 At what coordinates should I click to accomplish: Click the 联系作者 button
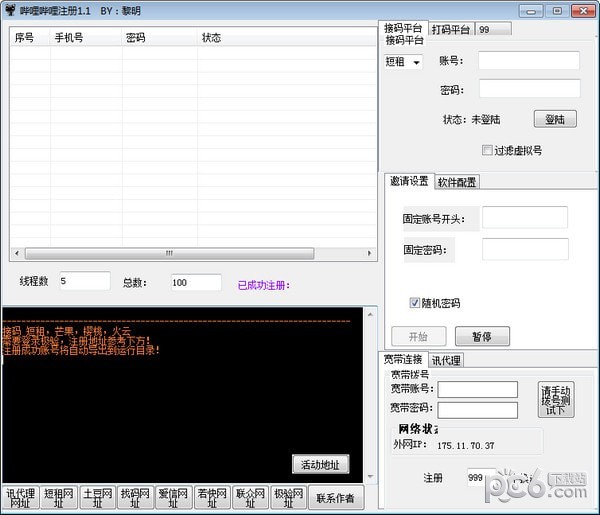tap(335, 498)
